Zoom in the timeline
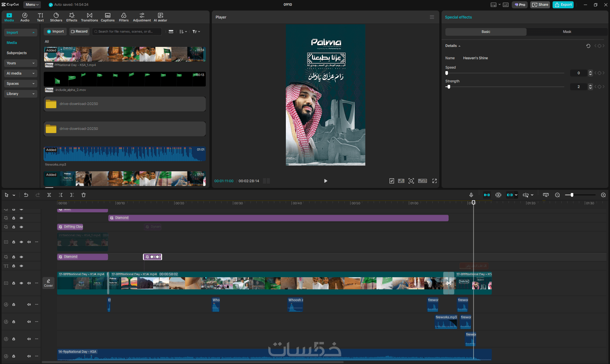The height and width of the screenshot is (364, 610). (x=603, y=195)
